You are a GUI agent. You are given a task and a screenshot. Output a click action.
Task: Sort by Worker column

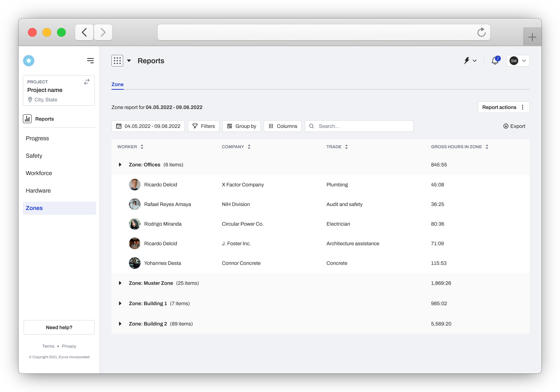point(142,147)
